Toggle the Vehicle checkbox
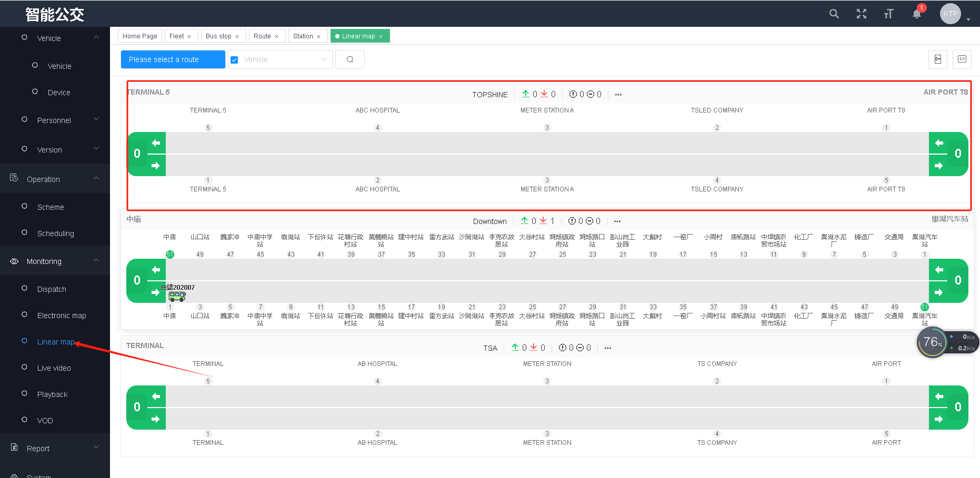The image size is (980, 478). 235,60
